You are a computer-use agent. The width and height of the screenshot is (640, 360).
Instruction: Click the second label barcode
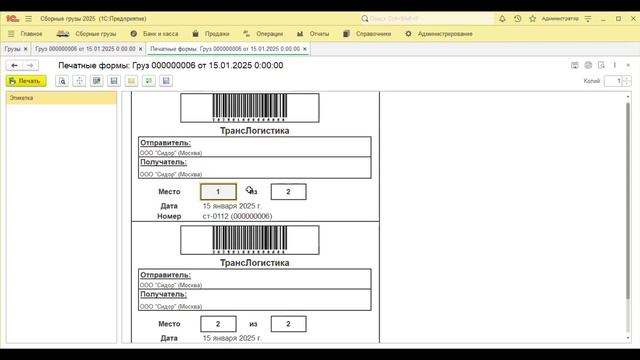click(x=250, y=240)
